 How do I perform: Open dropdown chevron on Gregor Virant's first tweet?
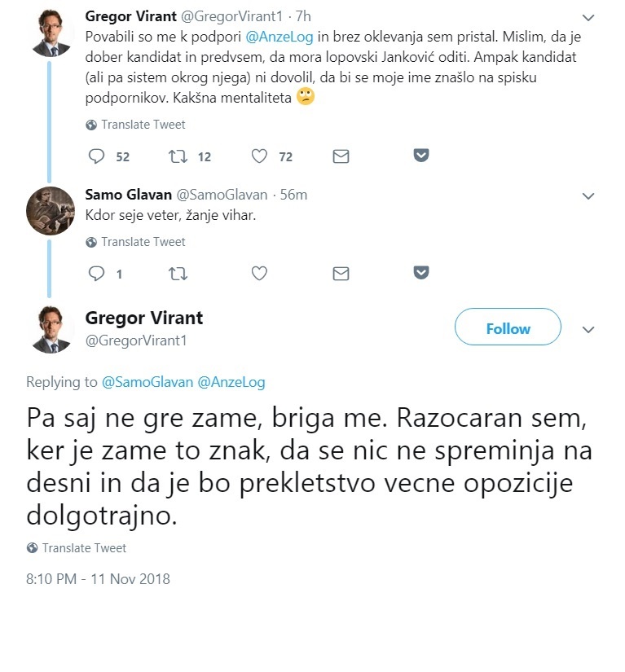tap(588, 17)
